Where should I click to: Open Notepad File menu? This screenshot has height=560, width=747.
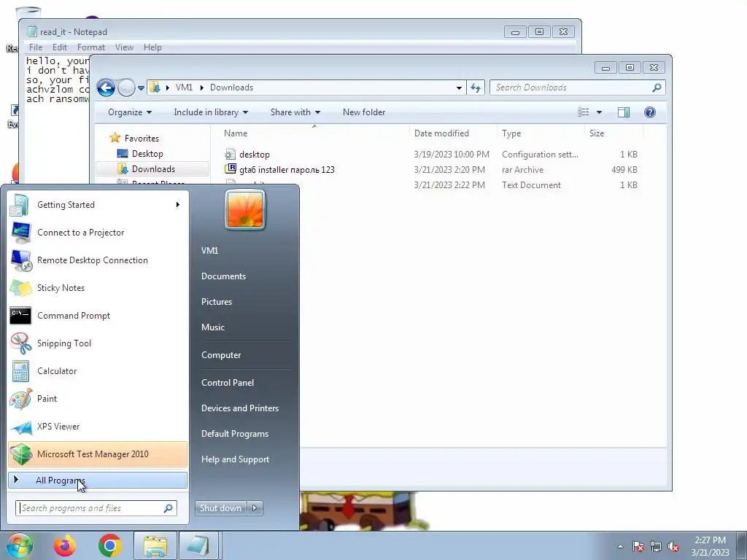point(36,47)
